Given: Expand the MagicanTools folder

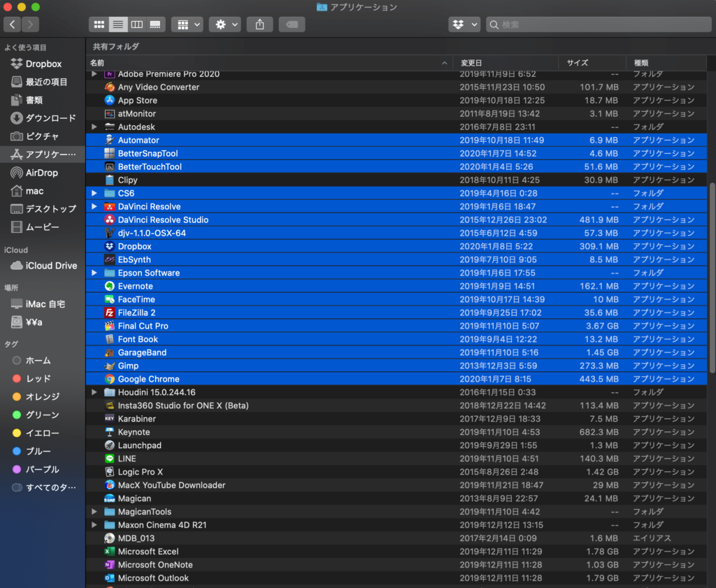Looking at the screenshot, I should tap(94, 512).
